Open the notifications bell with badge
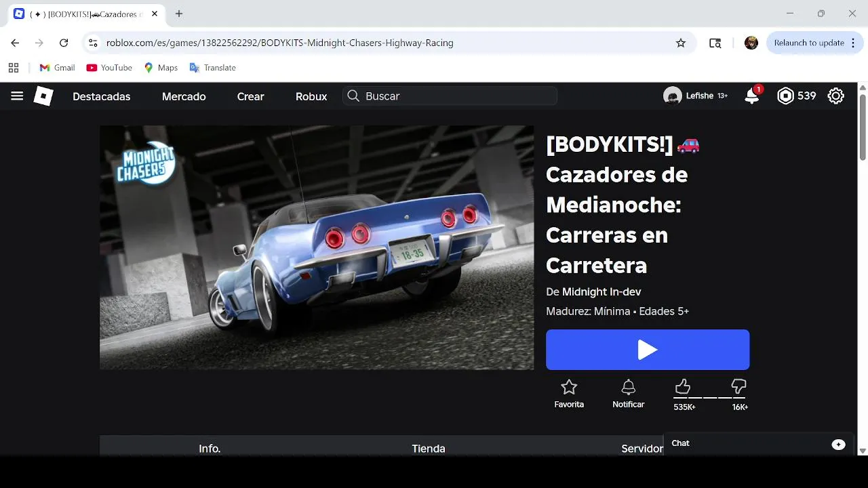The height and width of the screenshot is (488, 868). (752, 96)
